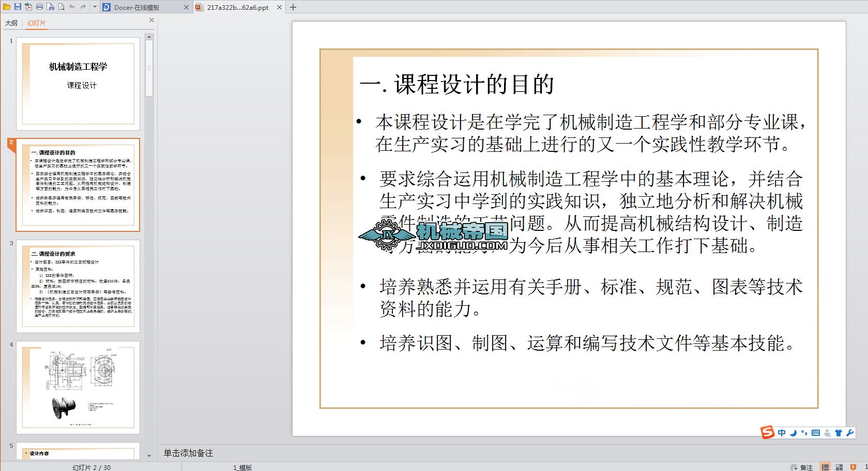Toggle the 备注 notes pane button

802,467
